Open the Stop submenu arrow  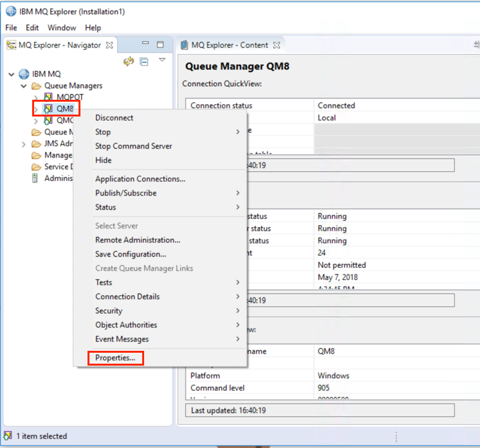pos(238,132)
